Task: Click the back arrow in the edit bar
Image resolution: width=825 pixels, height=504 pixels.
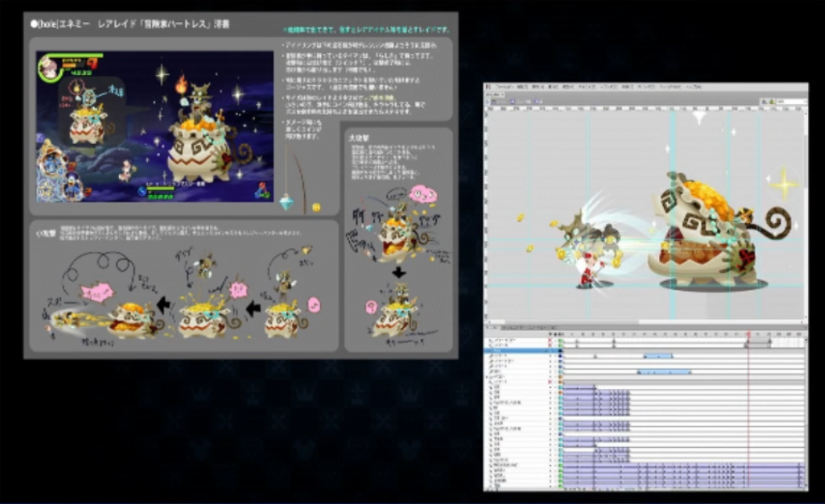Action: [487, 102]
